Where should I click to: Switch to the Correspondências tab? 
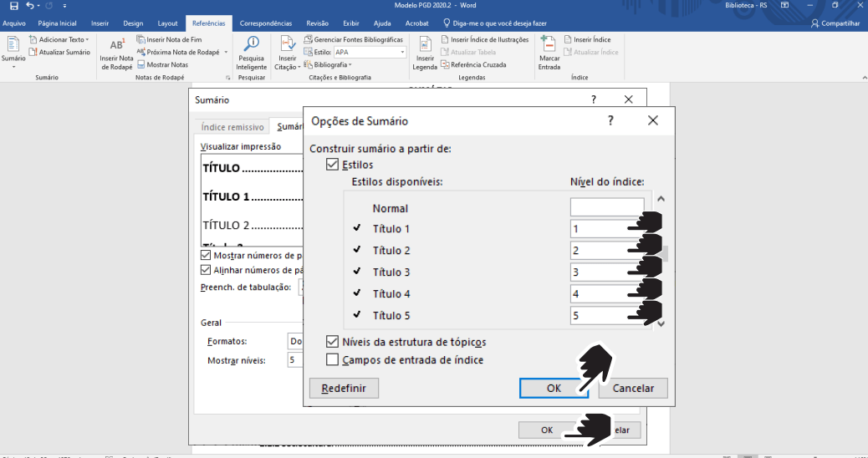(x=266, y=23)
